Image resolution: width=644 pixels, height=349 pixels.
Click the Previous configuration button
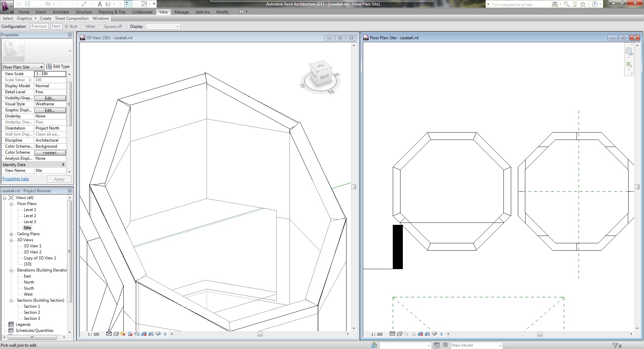pos(39,26)
